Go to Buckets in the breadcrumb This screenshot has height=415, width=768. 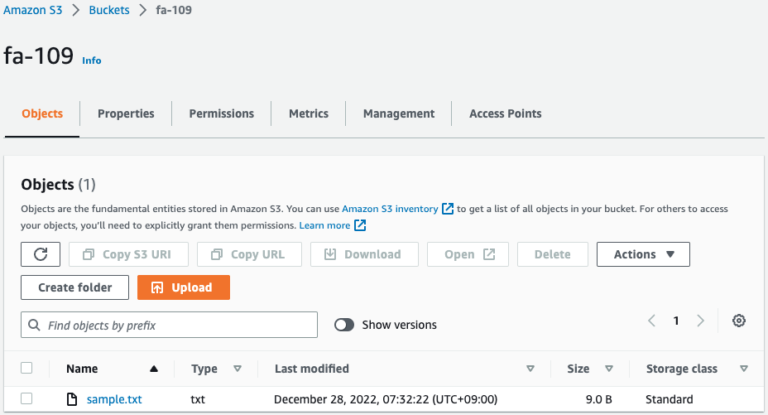(113, 10)
